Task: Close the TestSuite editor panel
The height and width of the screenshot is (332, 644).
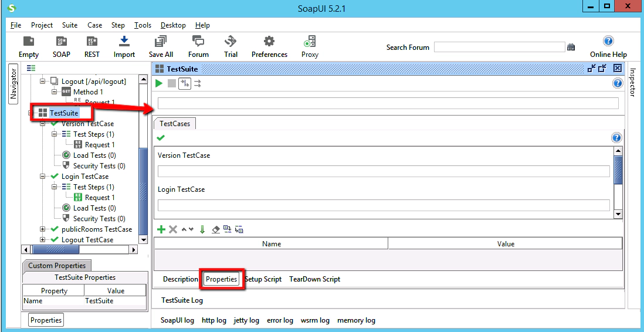Action: [617, 69]
